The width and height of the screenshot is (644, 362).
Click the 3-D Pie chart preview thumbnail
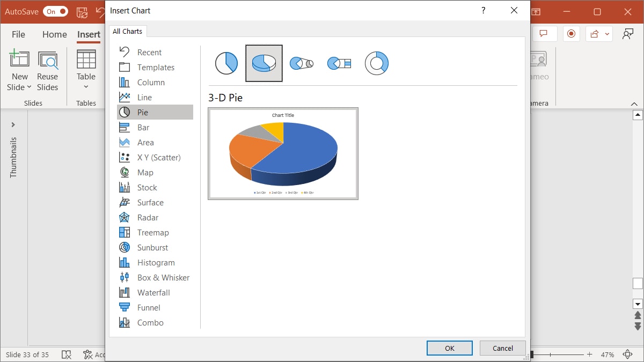coord(283,153)
